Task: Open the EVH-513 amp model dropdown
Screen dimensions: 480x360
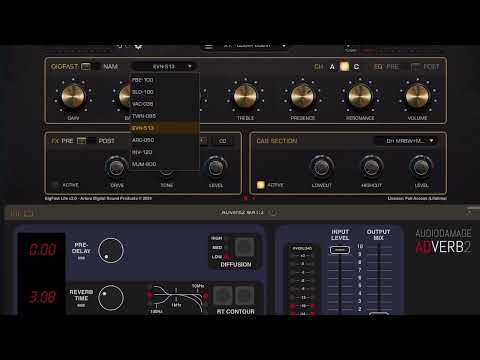Action: [x=163, y=66]
